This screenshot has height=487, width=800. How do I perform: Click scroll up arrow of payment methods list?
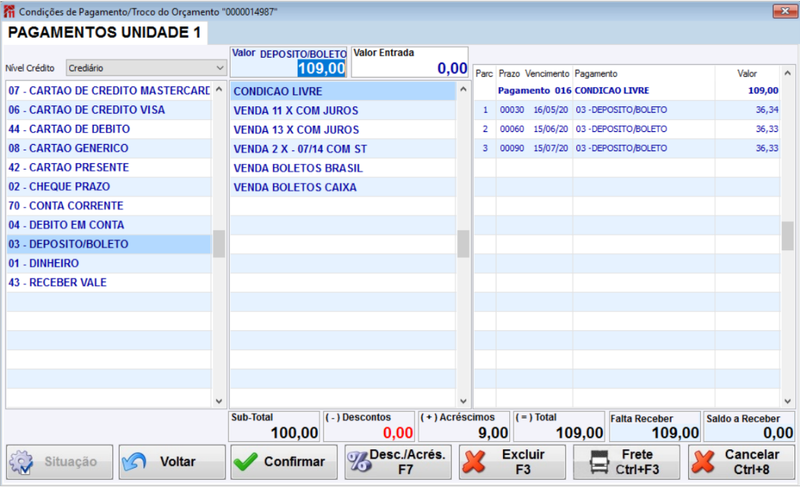pos(219,89)
